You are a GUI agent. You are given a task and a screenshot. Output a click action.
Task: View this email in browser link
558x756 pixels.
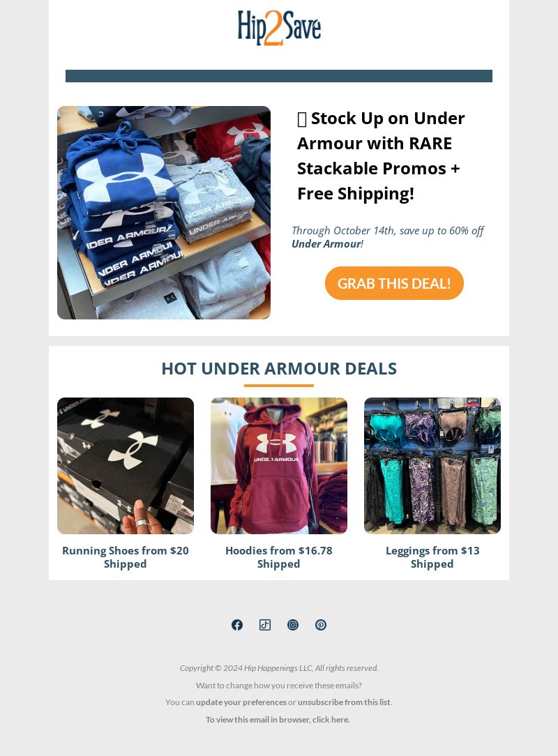click(x=278, y=719)
